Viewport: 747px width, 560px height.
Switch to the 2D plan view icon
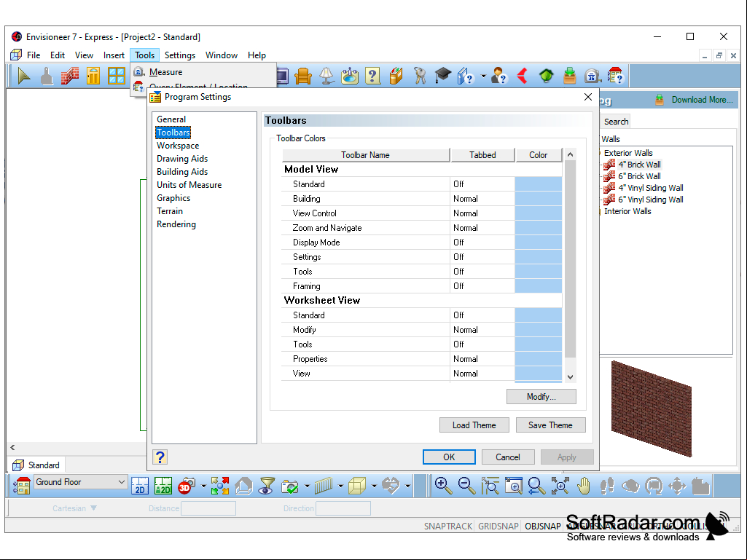(140, 486)
